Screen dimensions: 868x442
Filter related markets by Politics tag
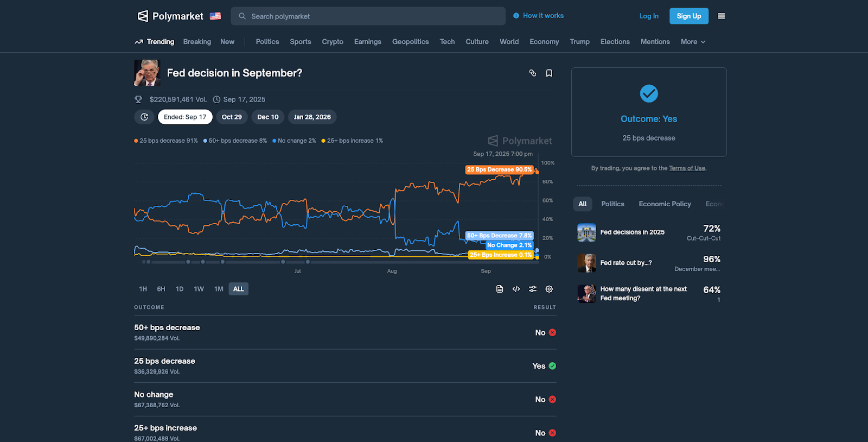[x=612, y=204]
